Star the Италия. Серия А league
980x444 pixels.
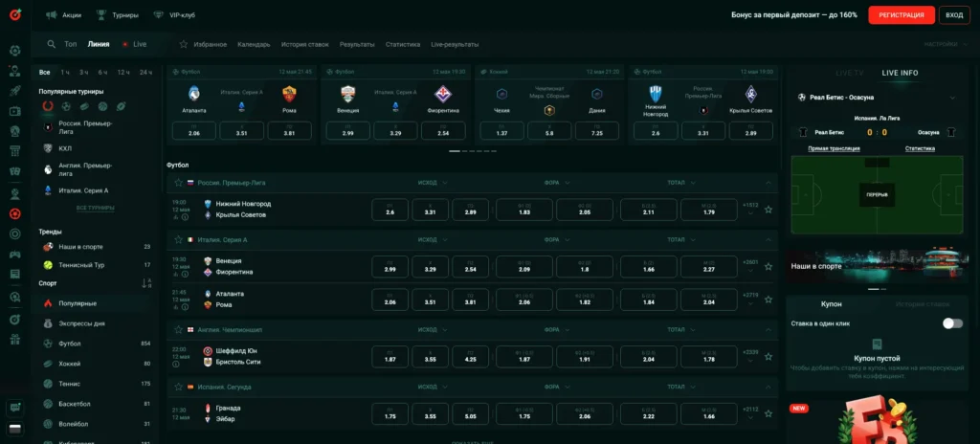pos(178,239)
